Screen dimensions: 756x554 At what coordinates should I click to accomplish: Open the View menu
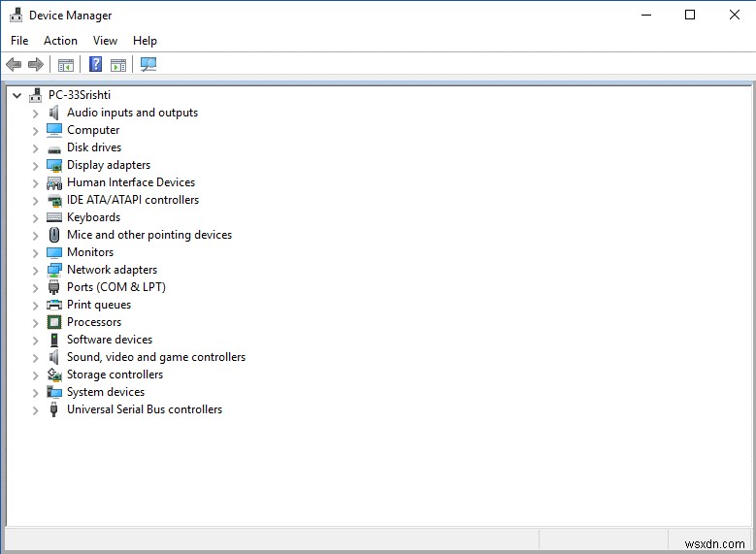point(105,41)
